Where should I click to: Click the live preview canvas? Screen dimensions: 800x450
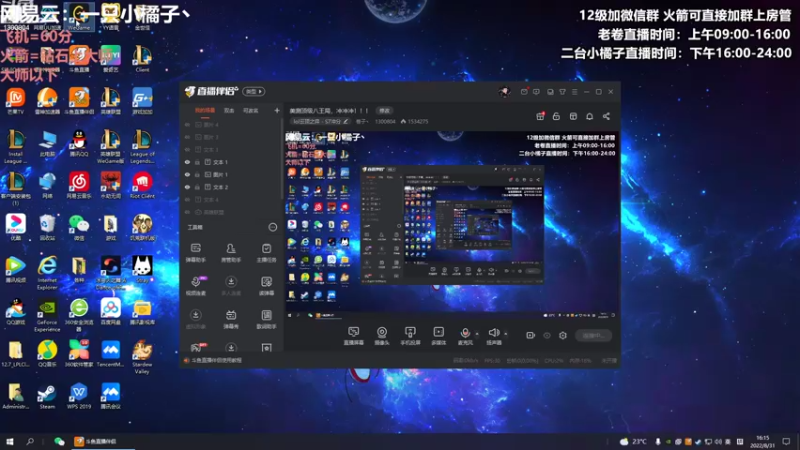coord(451,226)
